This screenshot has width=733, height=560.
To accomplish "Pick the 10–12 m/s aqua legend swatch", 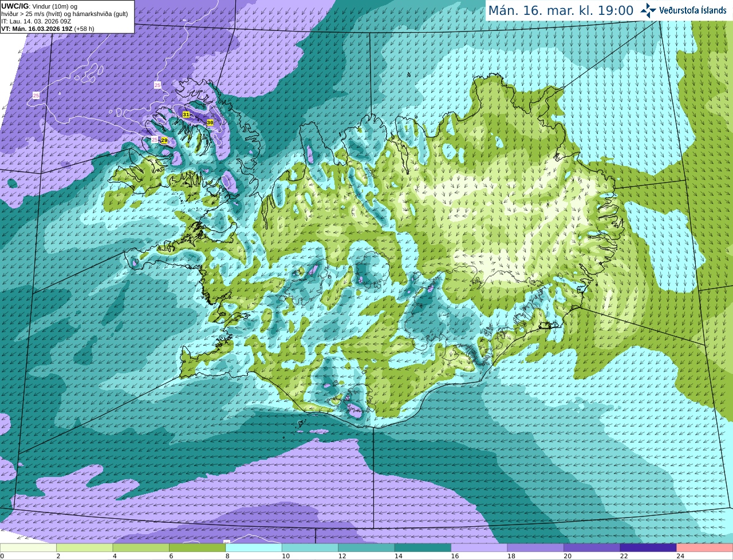I will point(310,547).
